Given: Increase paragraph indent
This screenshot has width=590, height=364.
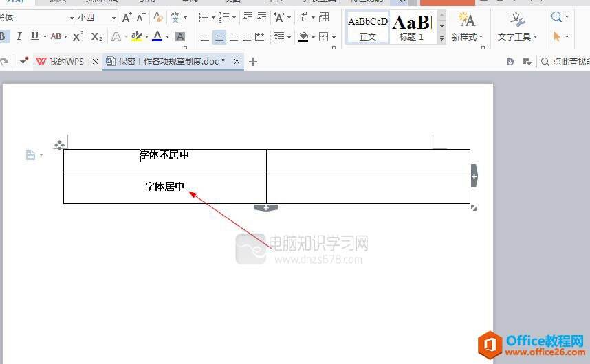Looking at the screenshot, I should (262, 17).
